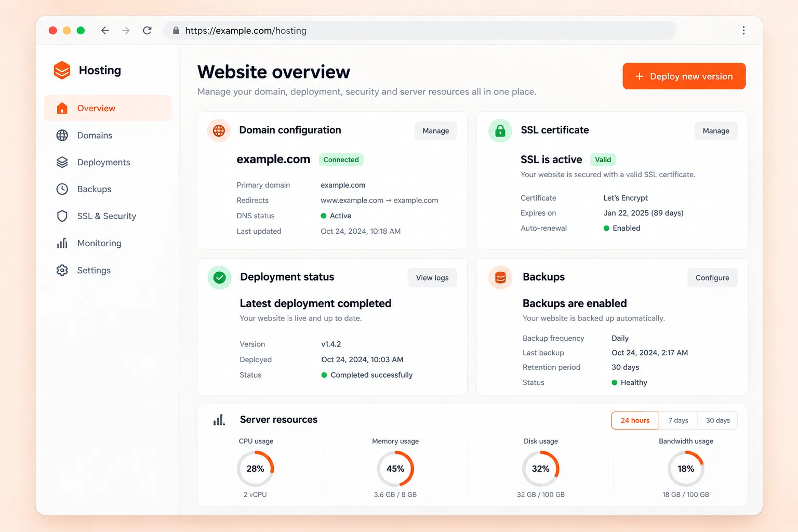The width and height of the screenshot is (798, 532).
Task: Click the Backups clock icon in sidebar
Action: click(x=62, y=189)
